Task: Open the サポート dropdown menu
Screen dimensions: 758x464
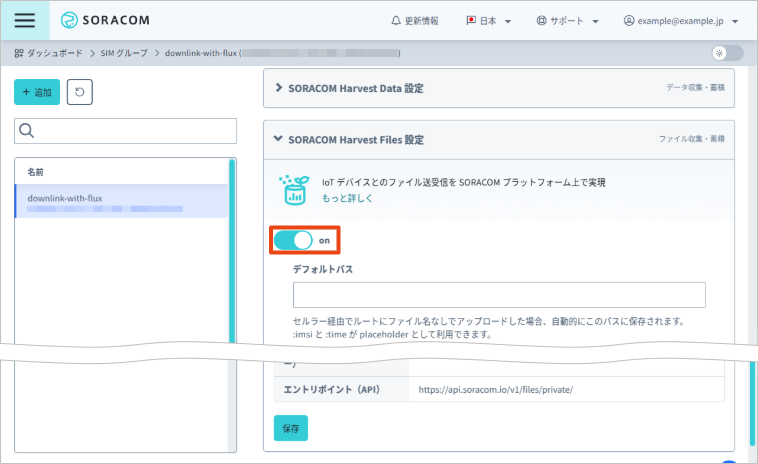Action: click(567, 21)
